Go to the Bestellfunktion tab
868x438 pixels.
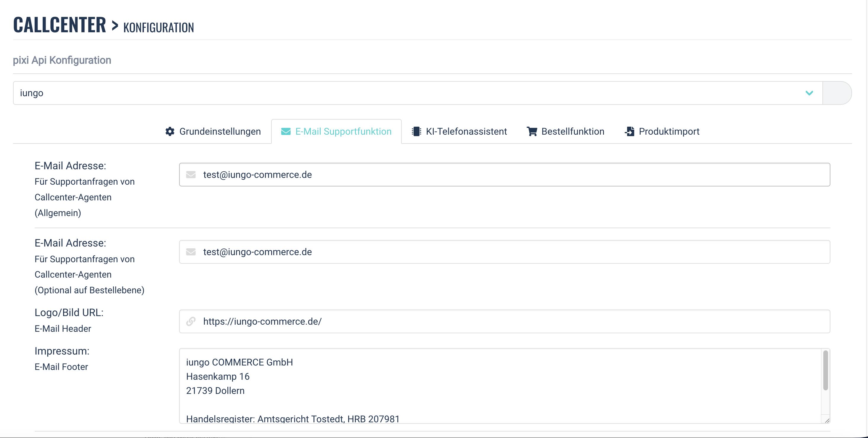click(x=573, y=131)
